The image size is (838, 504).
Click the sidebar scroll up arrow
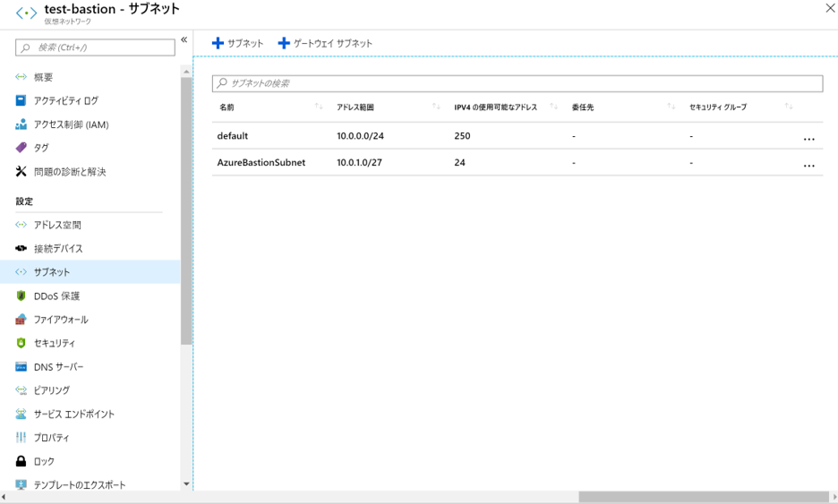pos(186,71)
